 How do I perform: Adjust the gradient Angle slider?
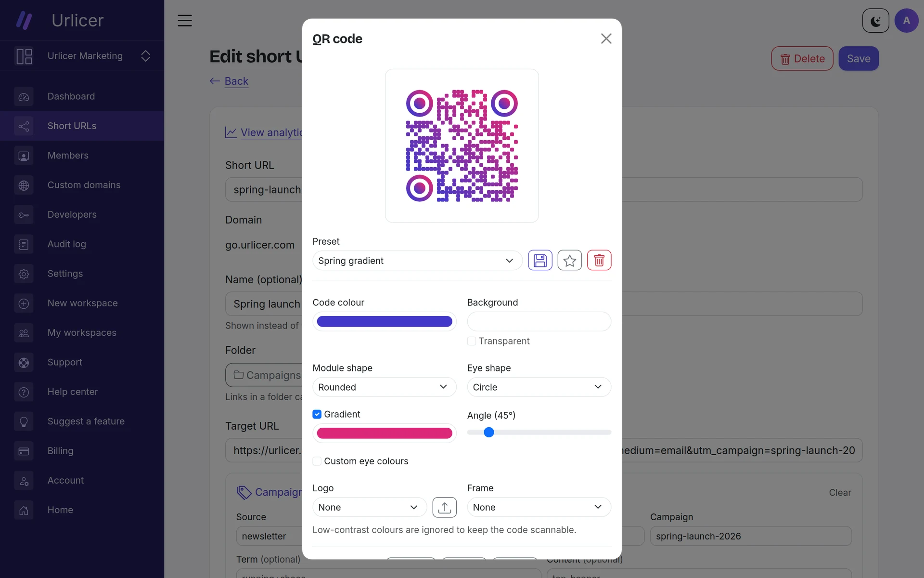pos(539,433)
